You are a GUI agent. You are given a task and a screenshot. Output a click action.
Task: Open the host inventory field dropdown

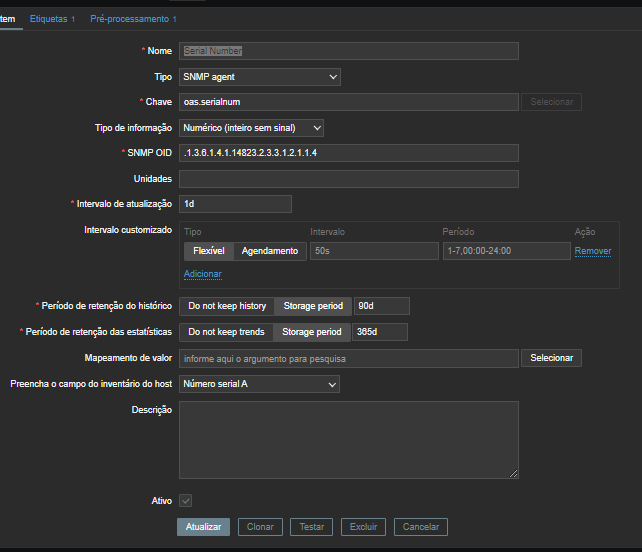click(x=260, y=384)
